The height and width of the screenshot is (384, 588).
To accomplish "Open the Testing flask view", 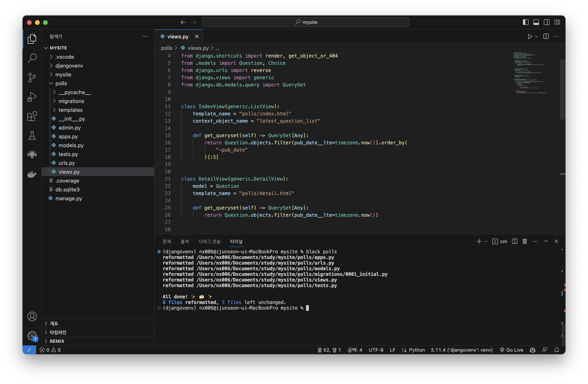I will coord(32,136).
